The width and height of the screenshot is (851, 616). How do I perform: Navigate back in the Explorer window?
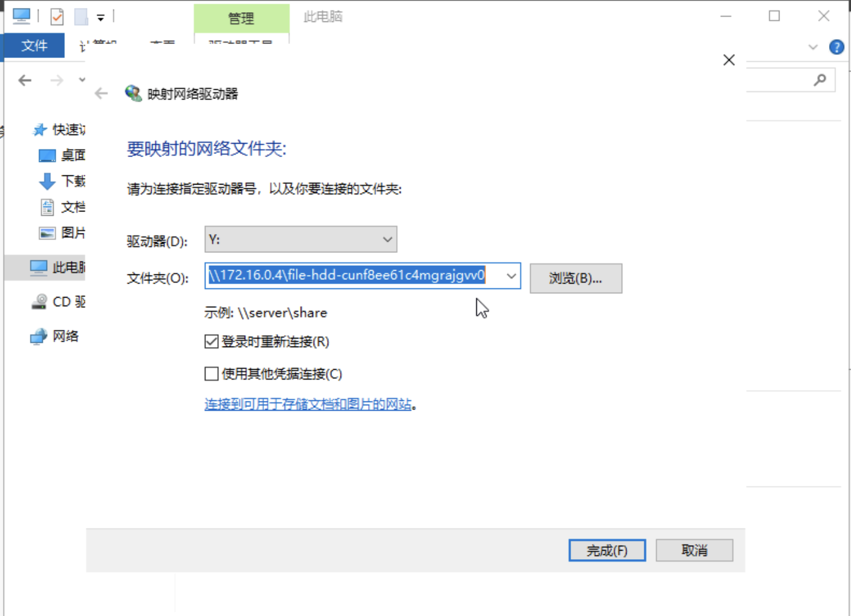(25, 80)
